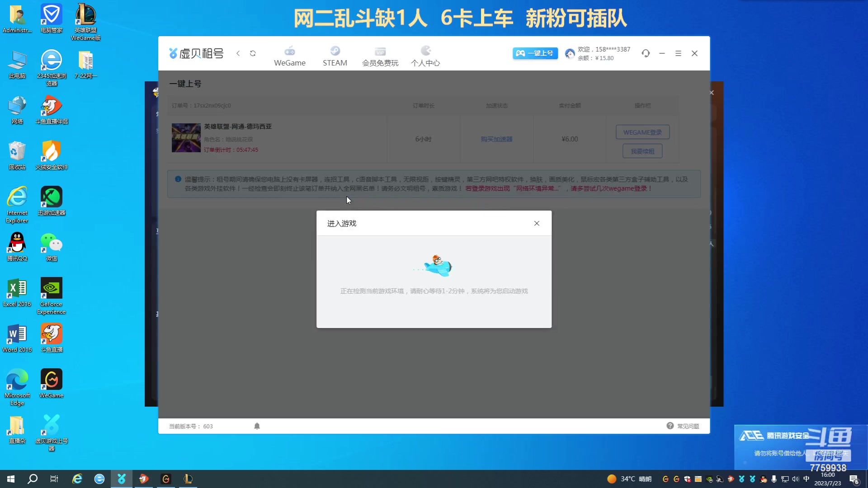Click the 我要续租 button
The height and width of the screenshot is (488, 868).
[642, 151]
